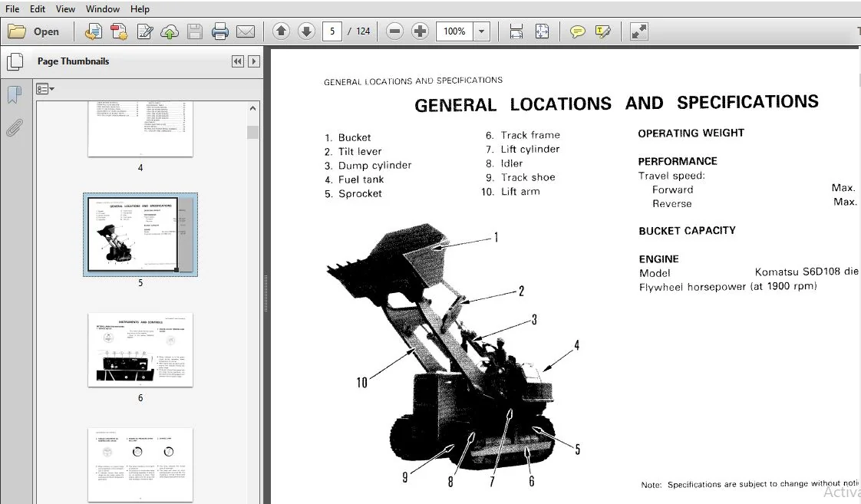Open the File menu
861x504 pixels.
pos(12,8)
